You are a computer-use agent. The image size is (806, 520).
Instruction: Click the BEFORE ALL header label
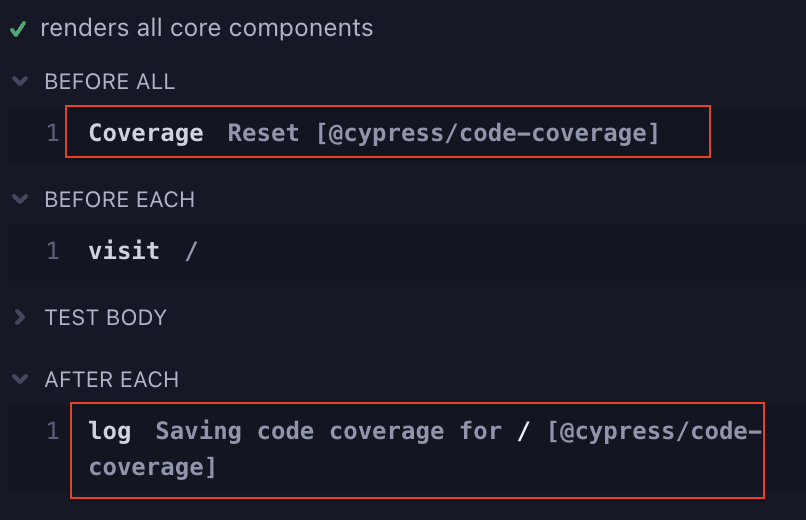109,82
